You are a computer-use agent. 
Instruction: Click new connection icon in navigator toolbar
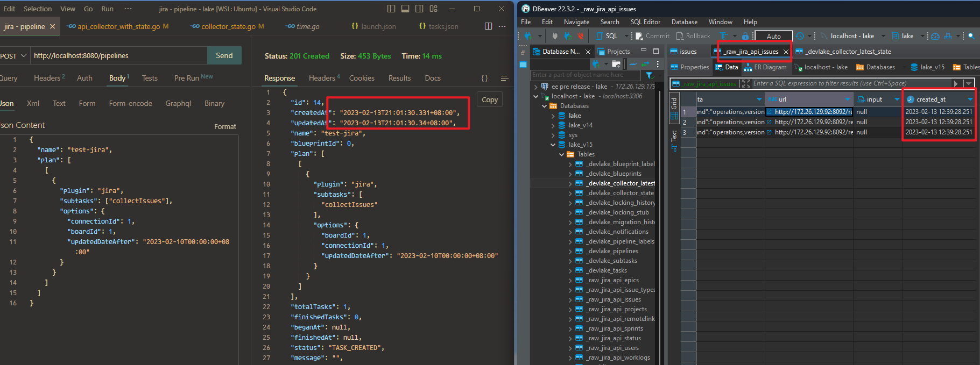click(596, 63)
